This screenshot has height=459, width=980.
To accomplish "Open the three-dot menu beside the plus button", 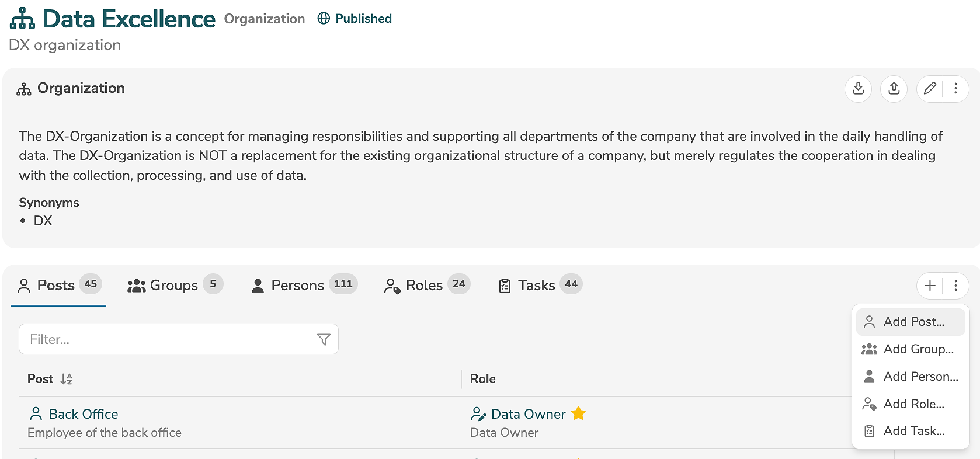I will click(x=955, y=286).
